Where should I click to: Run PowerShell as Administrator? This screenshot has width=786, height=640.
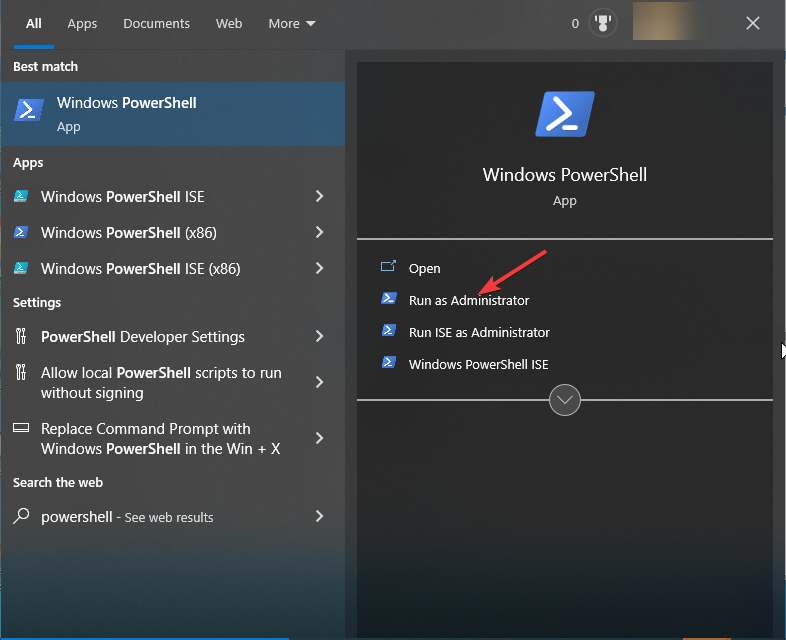[x=469, y=300]
